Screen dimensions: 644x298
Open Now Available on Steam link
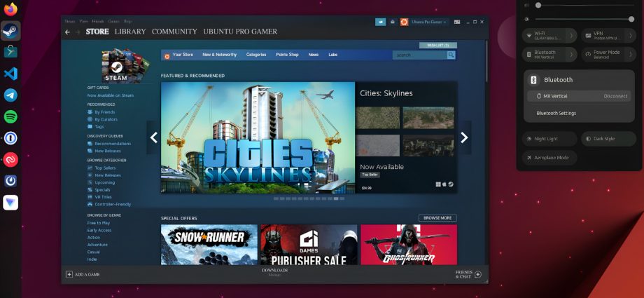pyautogui.click(x=111, y=95)
